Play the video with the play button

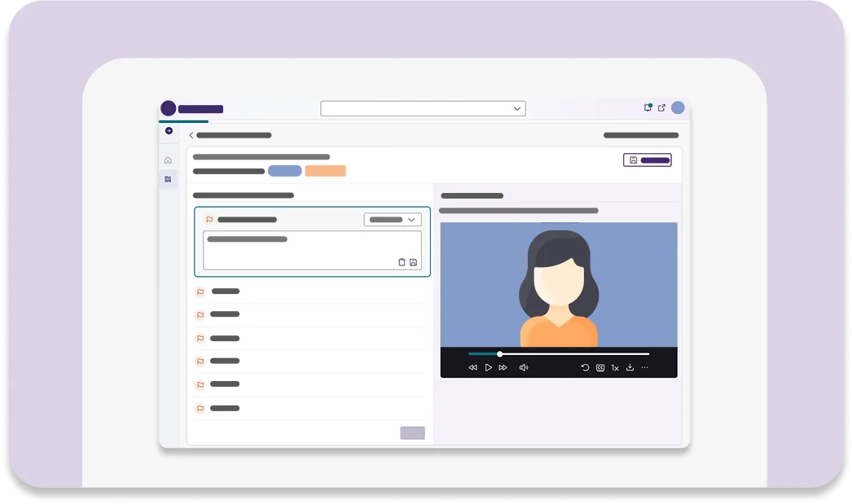tap(488, 368)
